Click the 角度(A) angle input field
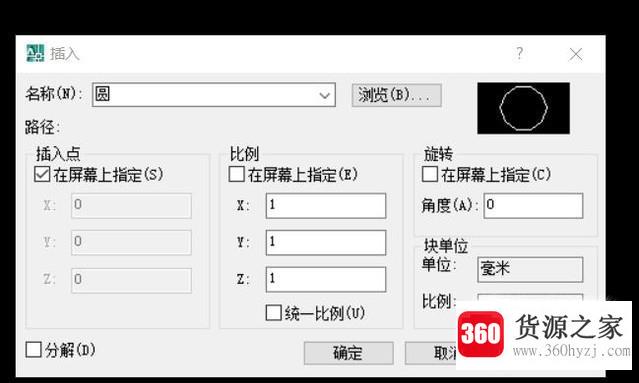 click(533, 206)
